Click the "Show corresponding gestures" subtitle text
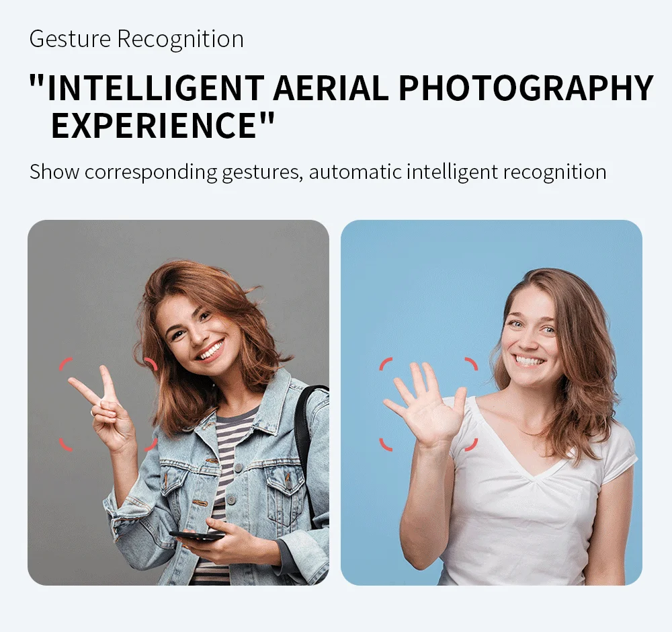672x632 pixels. pyautogui.click(x=166, y=172)
